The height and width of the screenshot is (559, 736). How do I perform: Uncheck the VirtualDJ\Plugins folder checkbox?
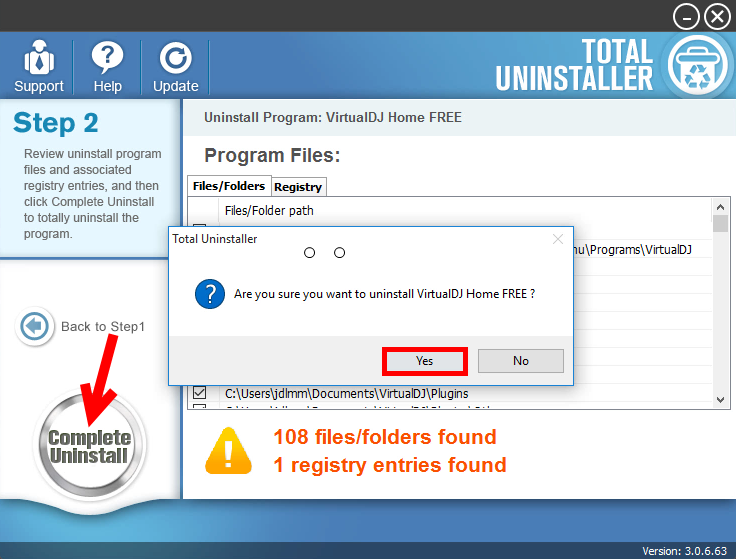[199, 392]
